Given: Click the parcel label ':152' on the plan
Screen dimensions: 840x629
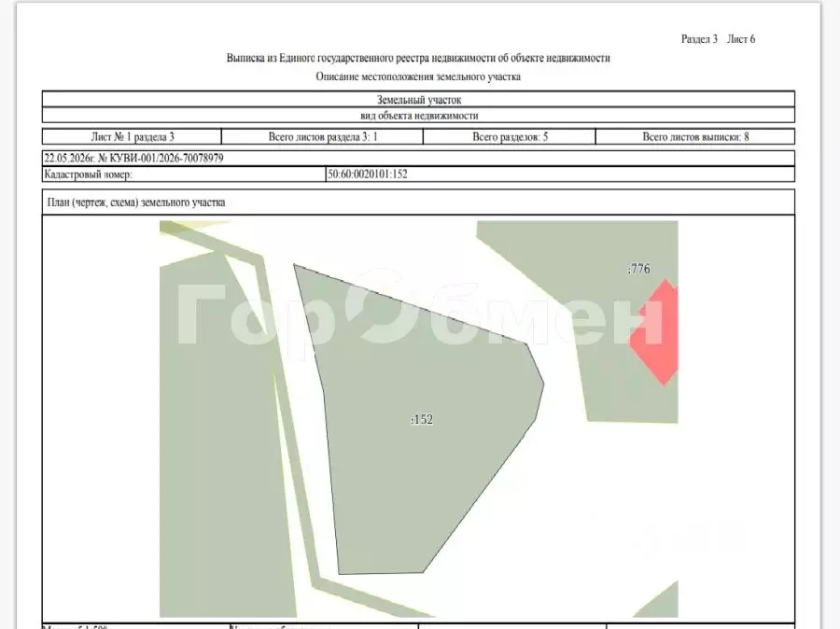Looking at the screenshot, I should [422, 420].
